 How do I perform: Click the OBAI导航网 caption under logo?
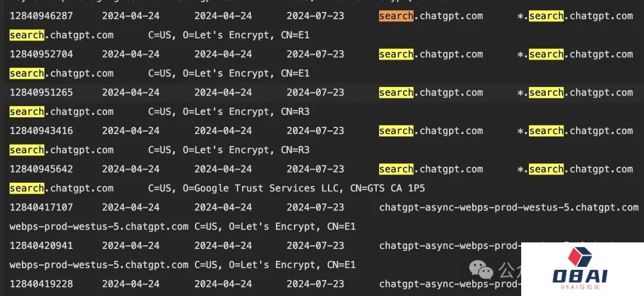pyautogui.click(x=580, y=287)
